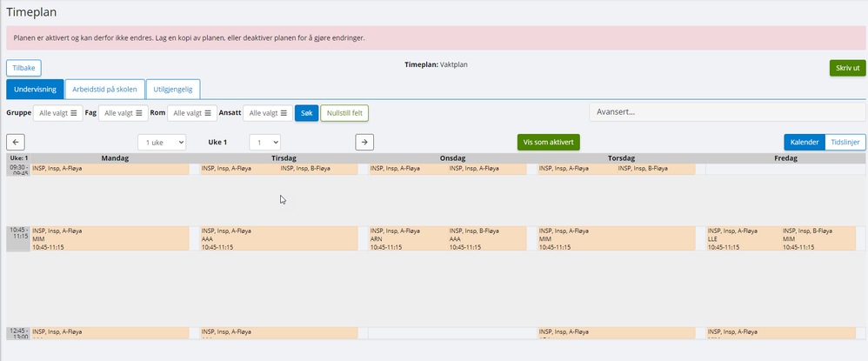
Task: Click the 'Timeplan: Vaktplan' title text
Action: [437, 64]
